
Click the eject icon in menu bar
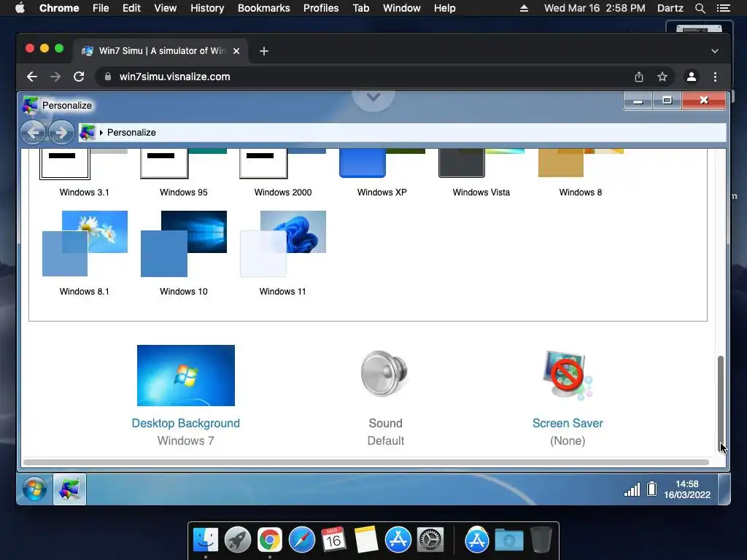tap(524, 8)
